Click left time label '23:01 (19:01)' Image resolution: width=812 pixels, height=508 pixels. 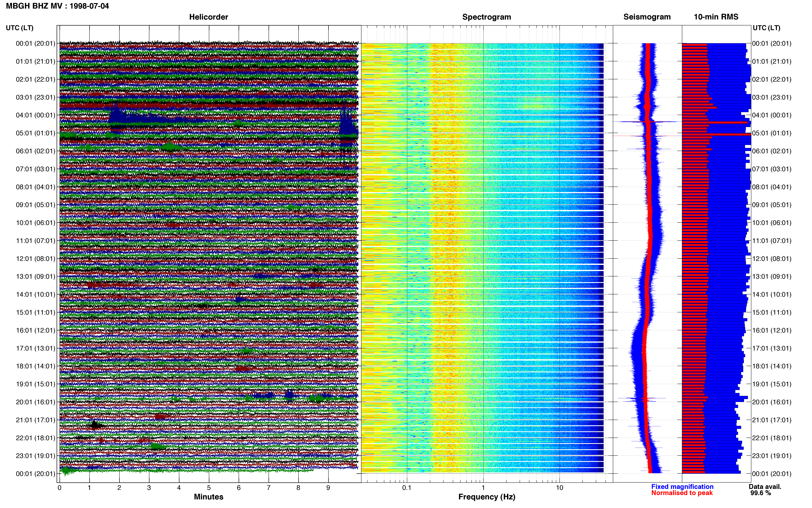click(35, 456)
